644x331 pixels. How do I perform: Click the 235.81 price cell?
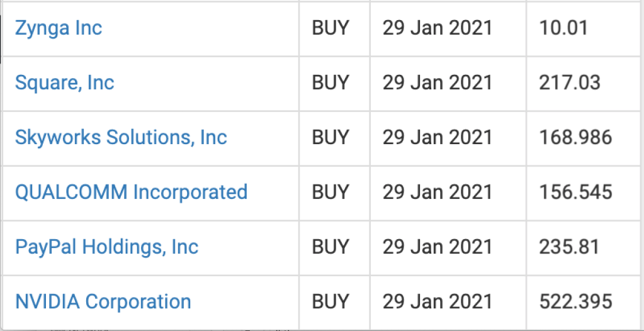(569, 247)
